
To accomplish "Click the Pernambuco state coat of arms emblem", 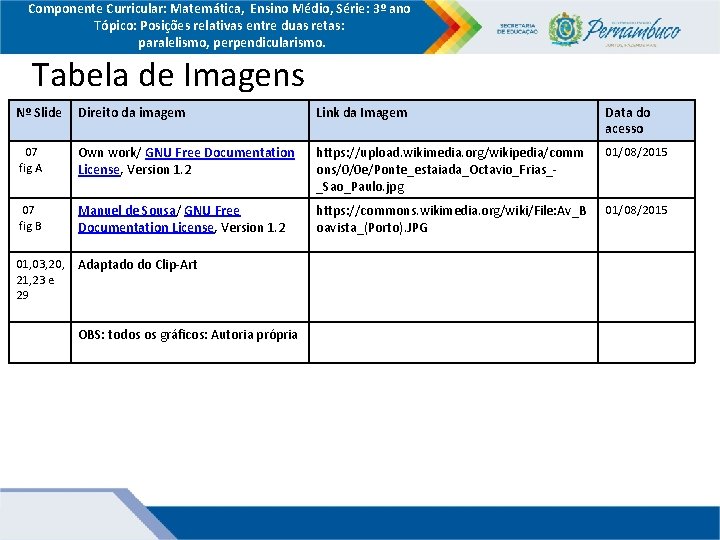I will [566, 29].
